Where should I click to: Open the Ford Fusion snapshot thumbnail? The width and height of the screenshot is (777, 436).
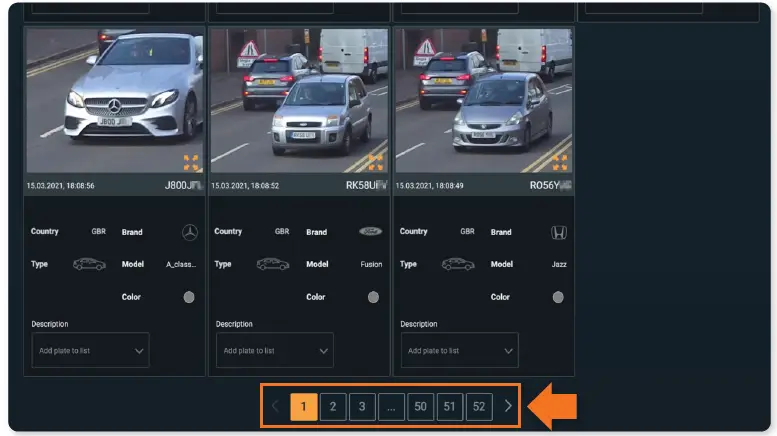(x=299, y=101)
